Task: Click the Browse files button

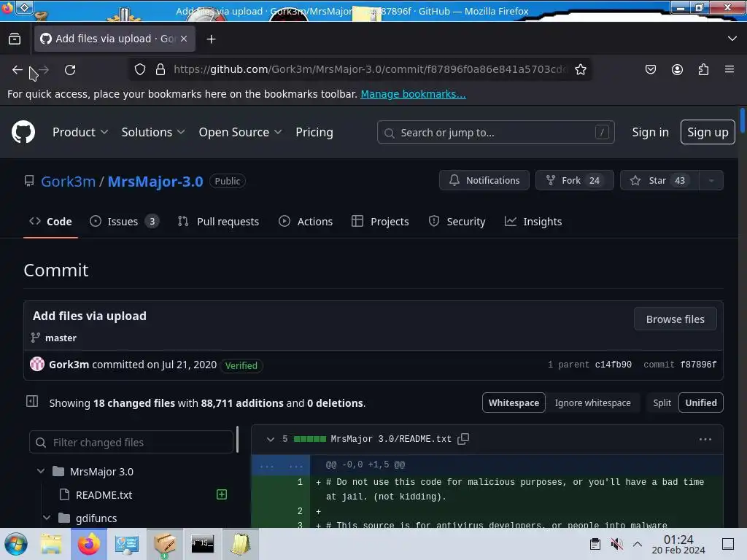Action: [675, 319]
